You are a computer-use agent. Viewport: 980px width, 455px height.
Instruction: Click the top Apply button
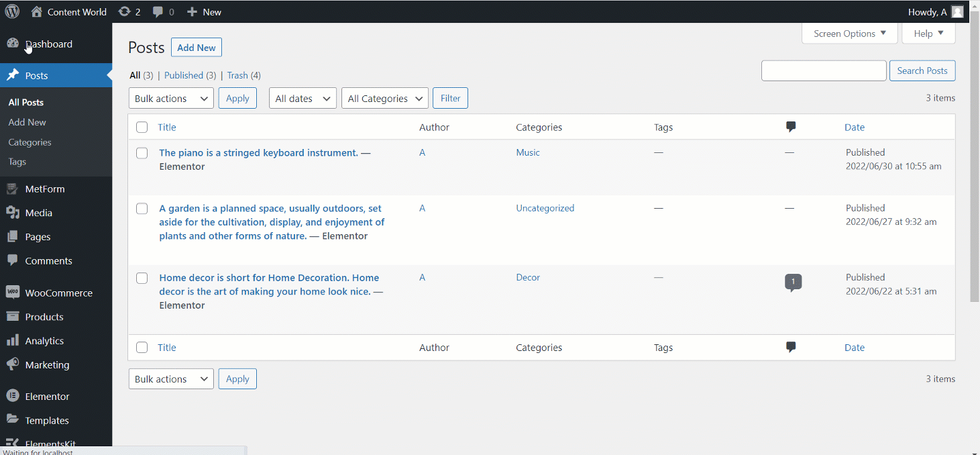click(x=237, y=98)
